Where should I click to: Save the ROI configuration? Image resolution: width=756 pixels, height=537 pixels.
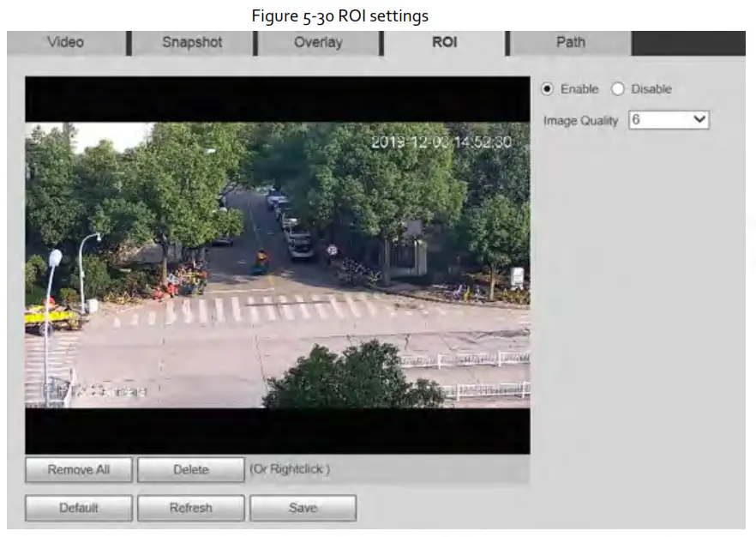(x=304, y=508)
